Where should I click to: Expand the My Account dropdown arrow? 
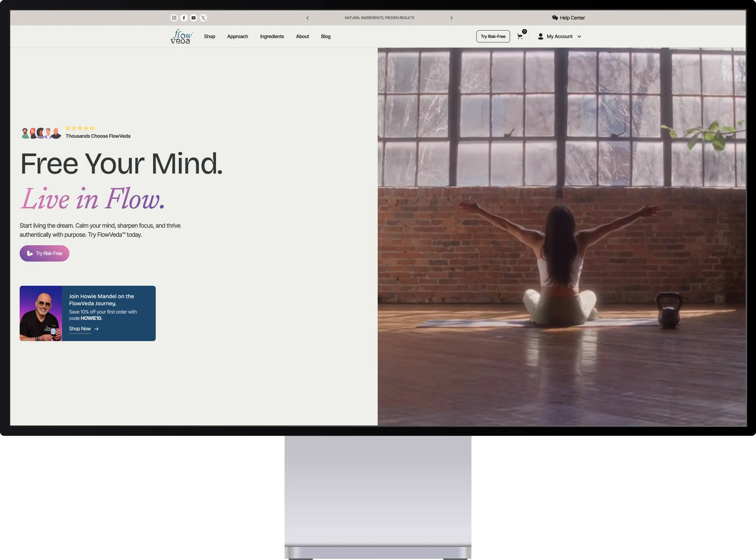579,37
